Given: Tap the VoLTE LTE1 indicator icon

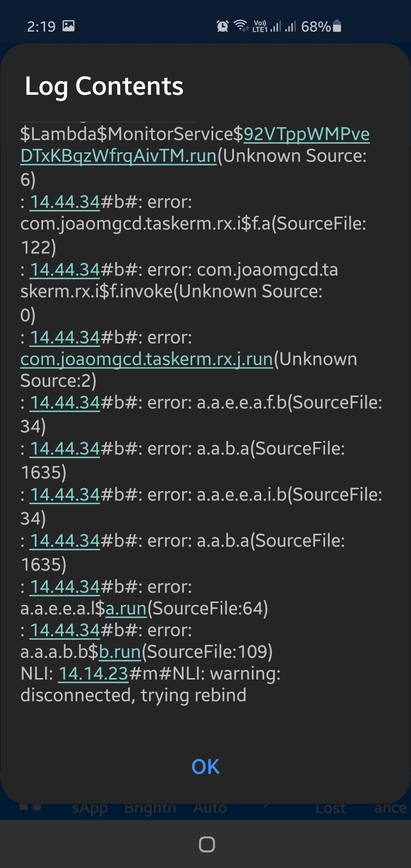Looking at the screenshot, I should (260, 26).
